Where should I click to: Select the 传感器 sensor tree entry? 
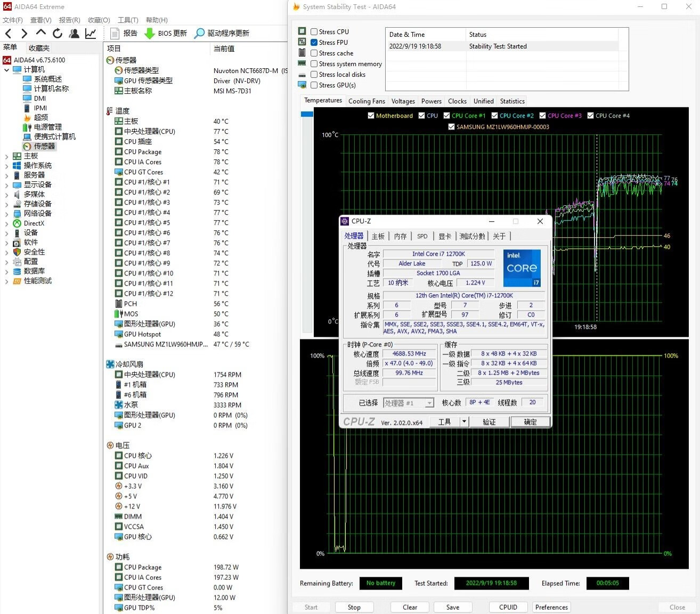pyautogui.click(x=39, y=146)
